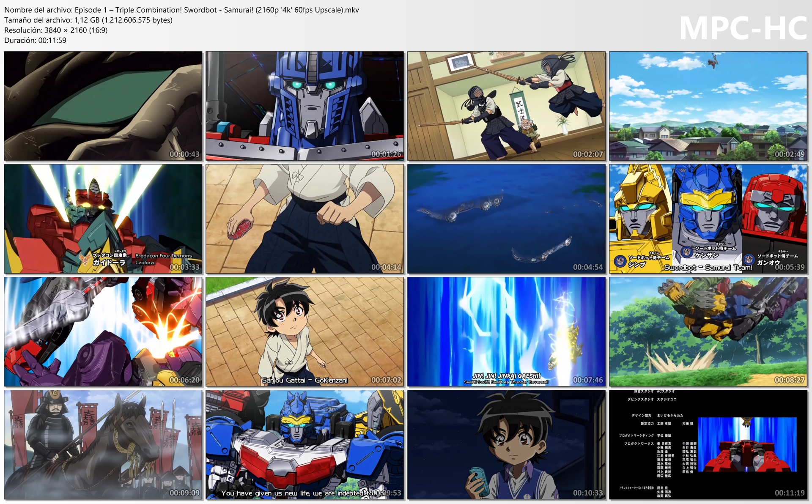This screenshot has width=812, height=504.
Task: Select the thumbnail stamped 00:00:43
Action: pyautogui.click(x=103, y=106)
